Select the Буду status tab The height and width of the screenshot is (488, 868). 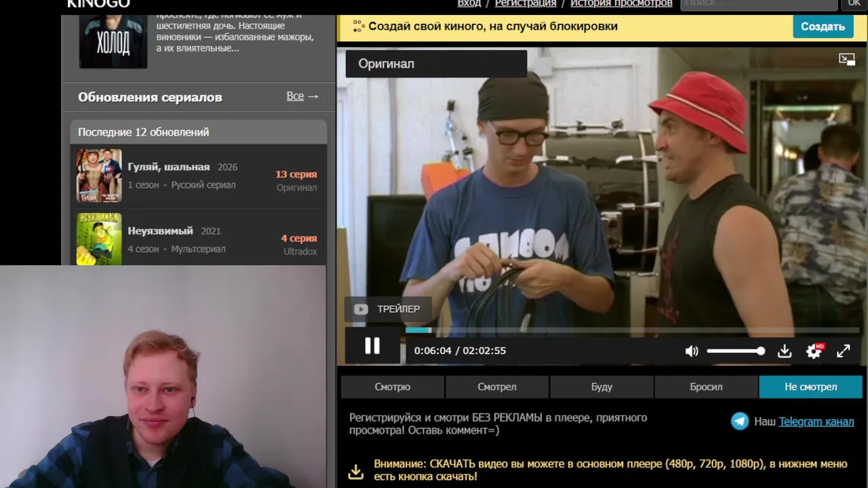coord(601,386)
